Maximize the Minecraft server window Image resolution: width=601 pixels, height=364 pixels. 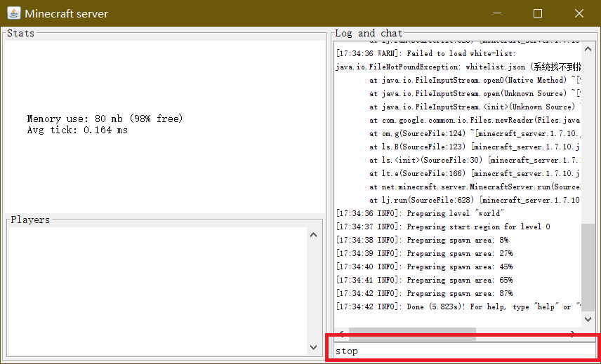[x=538, y=13]
